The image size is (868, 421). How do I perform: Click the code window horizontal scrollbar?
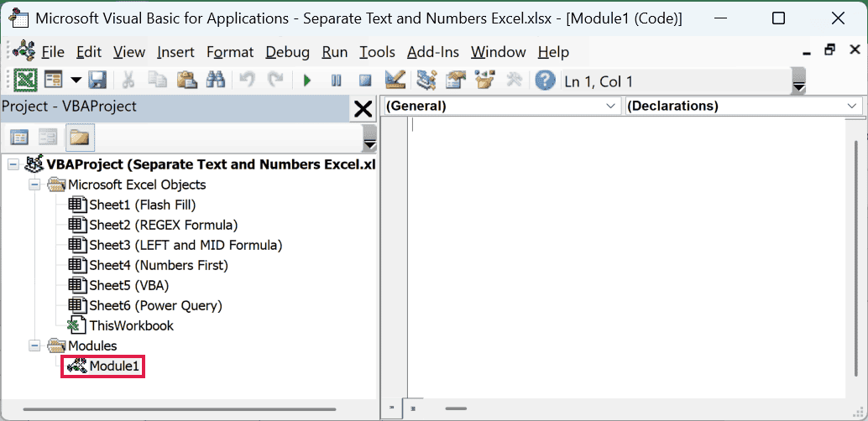[457, 408]
